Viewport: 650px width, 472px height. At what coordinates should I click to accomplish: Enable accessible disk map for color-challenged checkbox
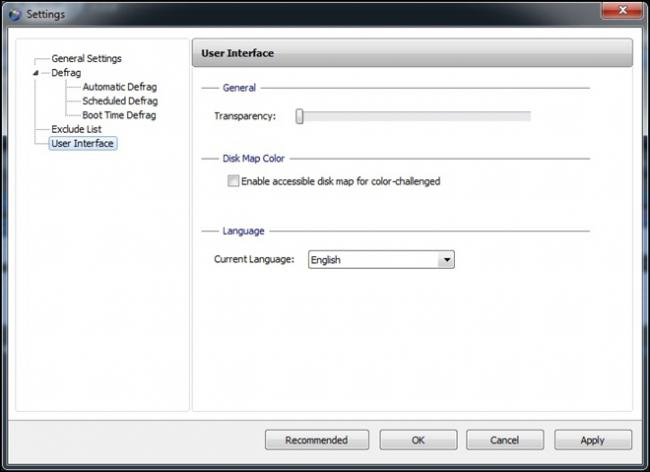click(233, 181)
